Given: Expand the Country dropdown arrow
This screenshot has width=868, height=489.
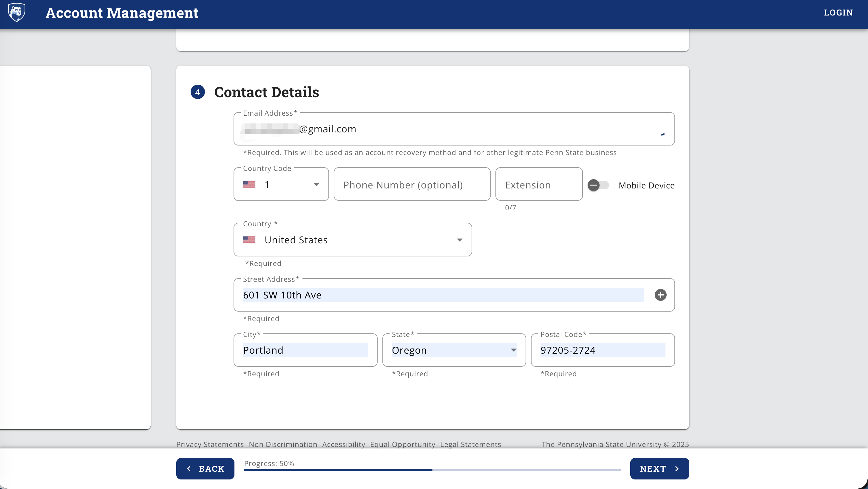Looking at the screenshot, I should click(x=459, y=240).
